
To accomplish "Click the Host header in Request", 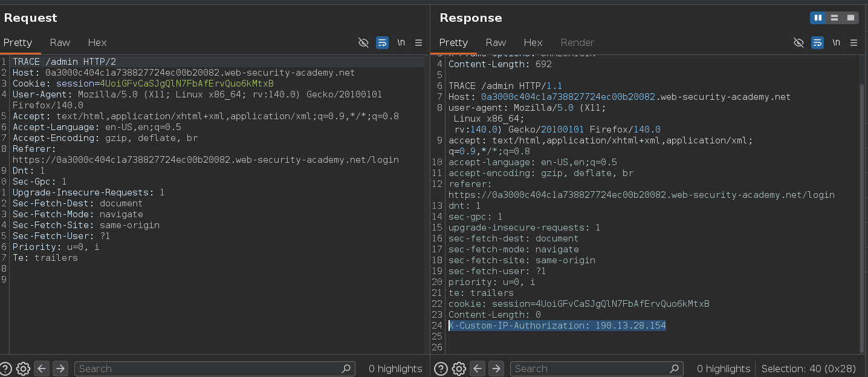I will pyautogui.click(x=184, y=73).
